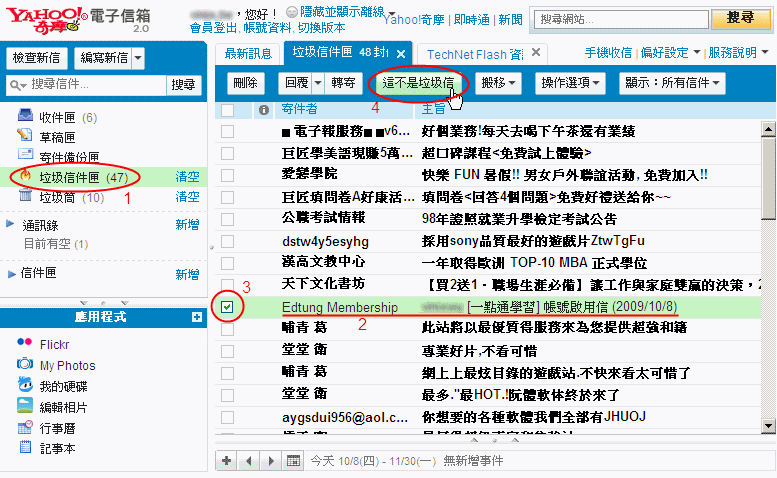
Task: Open the Trash 垃圾筒 bin icon
Action: [25, 196]
